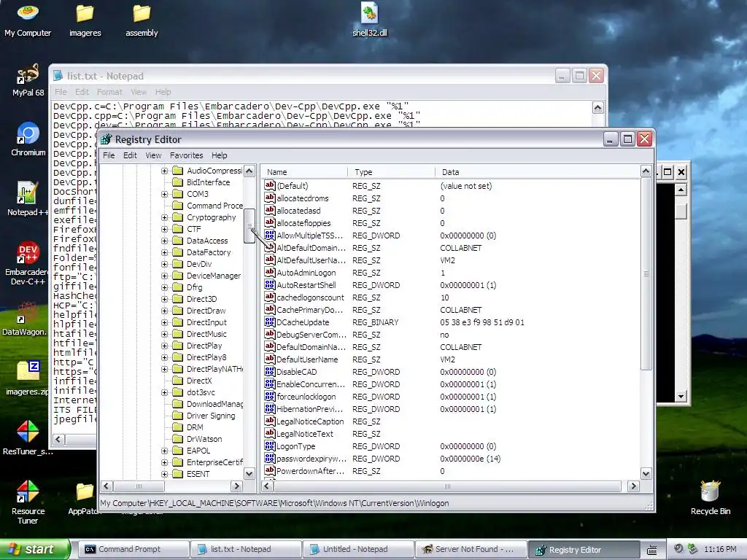Click scroll right arrow under the tree pane
Image resolution: width=747 pixels, height=560 pixels.
[236, 486]
